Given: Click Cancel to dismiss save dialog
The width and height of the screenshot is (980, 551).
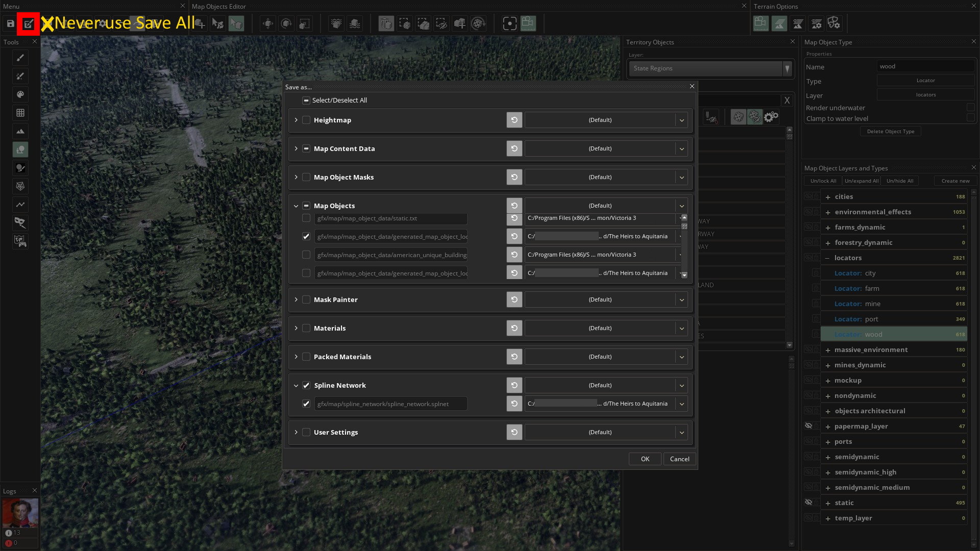Looking at the screenshot, I should pos(680,458).
